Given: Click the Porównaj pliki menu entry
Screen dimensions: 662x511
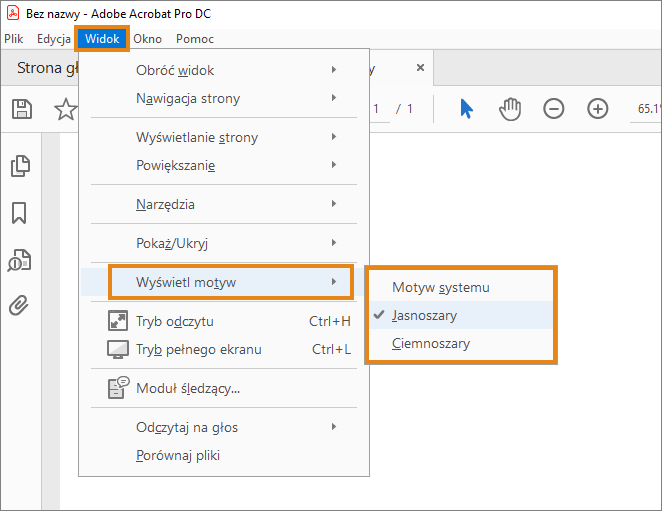Looking at the screenshot, I should [x=178, y=455].
